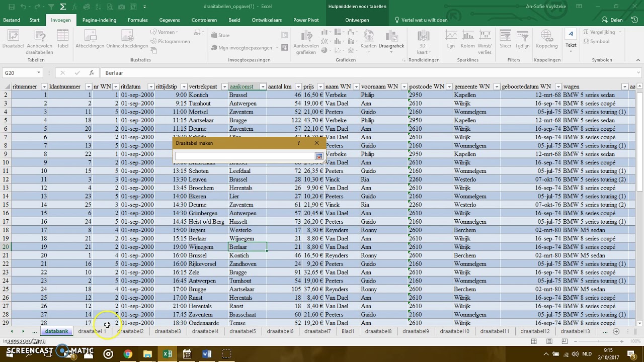Open Word from the taskbar
This screenshot has width=644, height=362.
[206, 354]
